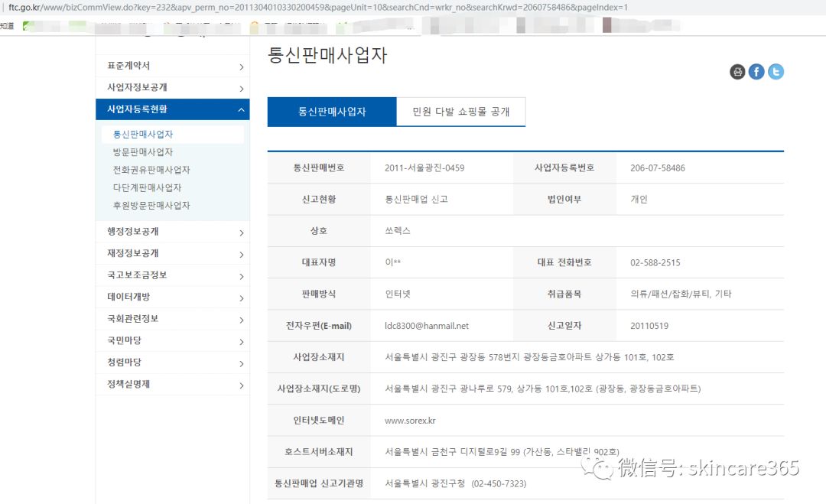This screenshot has height=504, width=826.
Task: Click the browser address bar with the ftc.go.kr URL
Action: coord(229,8)
